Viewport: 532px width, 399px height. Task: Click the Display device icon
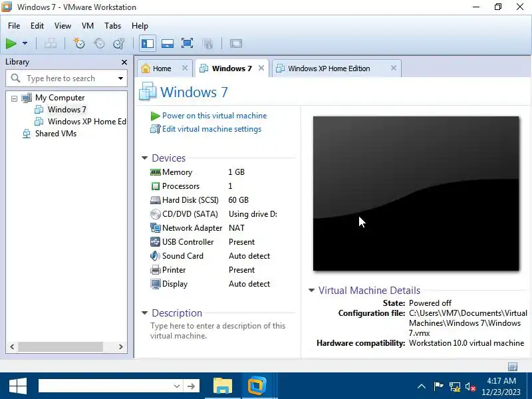(x=156, y=284)
